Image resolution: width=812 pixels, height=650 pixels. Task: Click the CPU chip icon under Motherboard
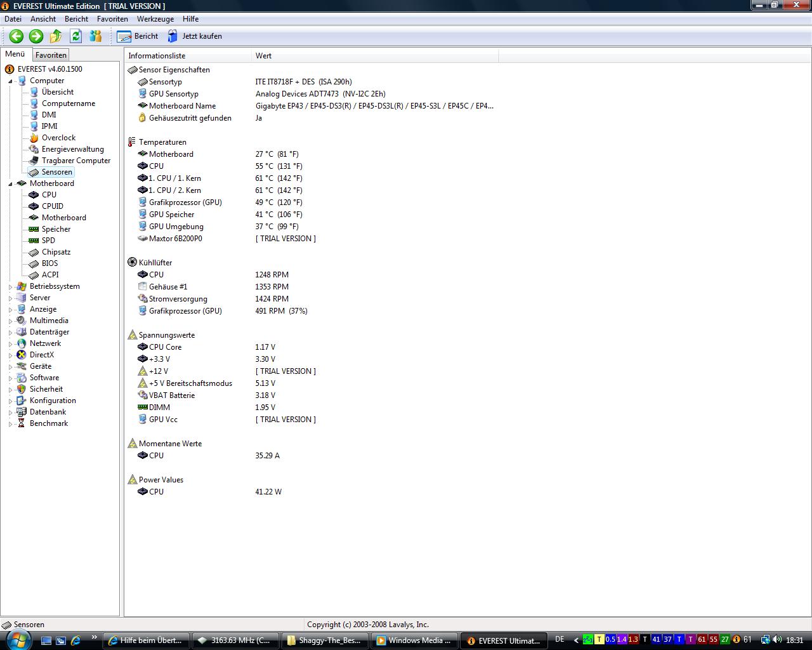click(x=34, y=195)
